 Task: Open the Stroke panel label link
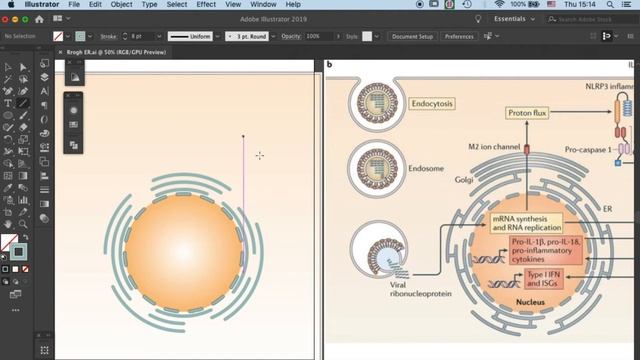pyautogui.click(x=108, y=36)
